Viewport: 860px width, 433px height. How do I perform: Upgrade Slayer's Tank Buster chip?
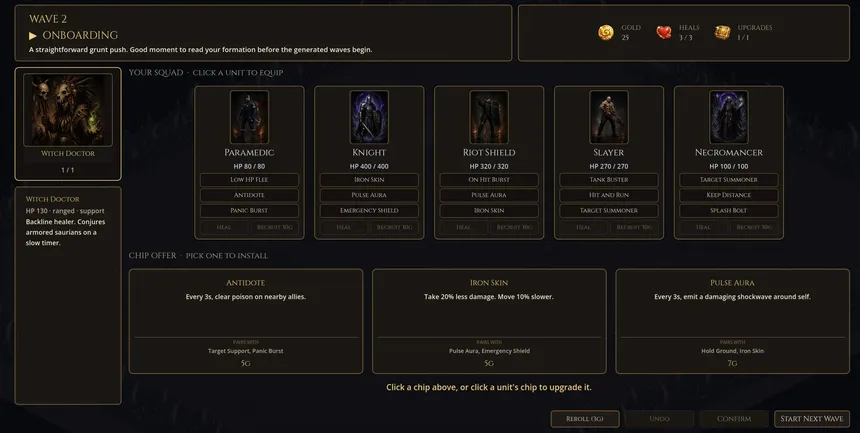tap(609, 180)
